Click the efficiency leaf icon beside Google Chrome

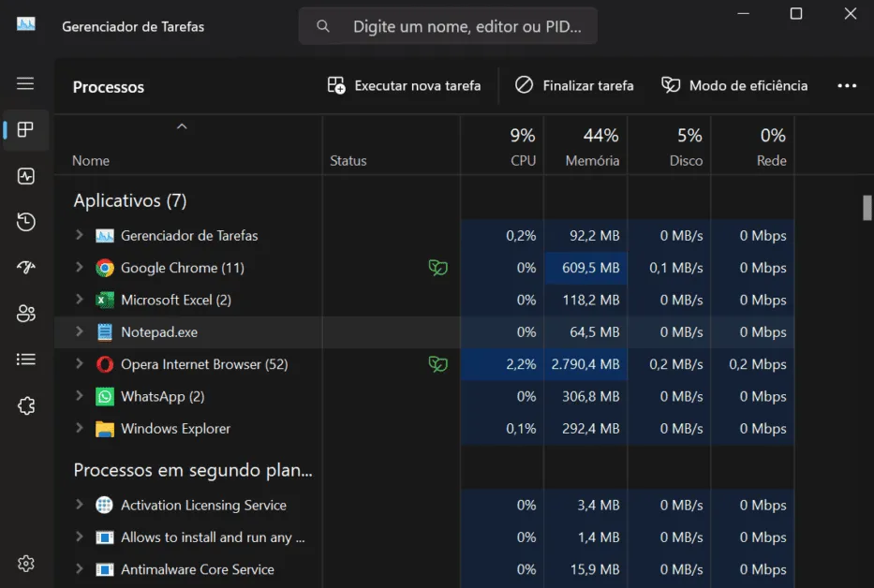[437, 267]
